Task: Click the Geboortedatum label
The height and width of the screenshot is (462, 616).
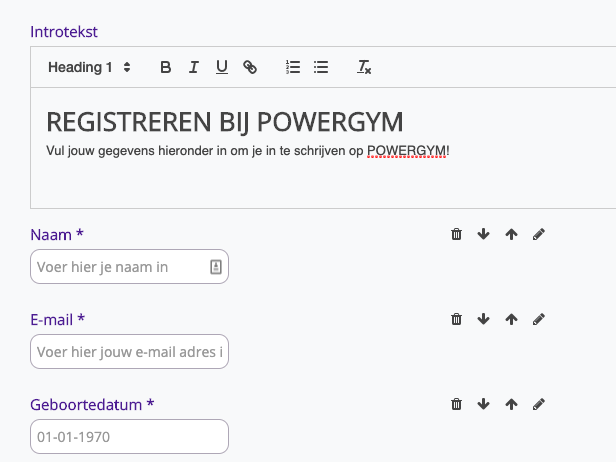Action: tap(92, 405)
